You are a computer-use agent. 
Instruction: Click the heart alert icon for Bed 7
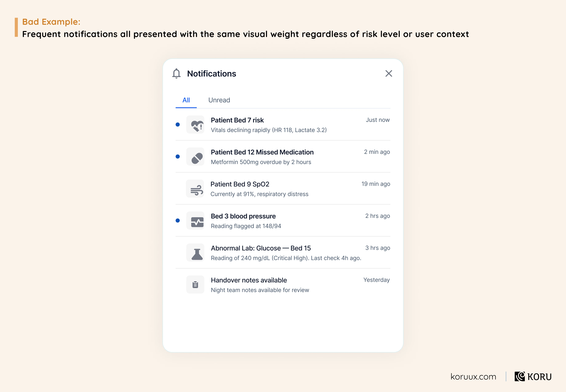(195, 124)
